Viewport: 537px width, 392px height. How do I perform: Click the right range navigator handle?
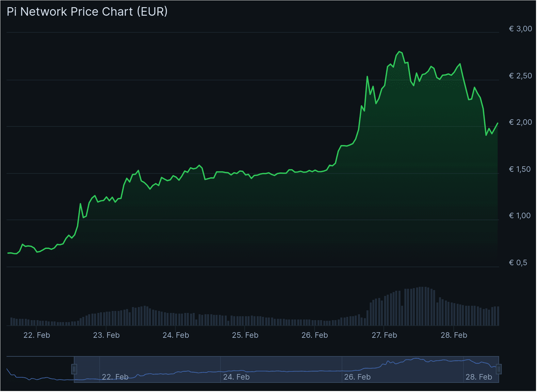pyautogui.click(x=499, y=369)
